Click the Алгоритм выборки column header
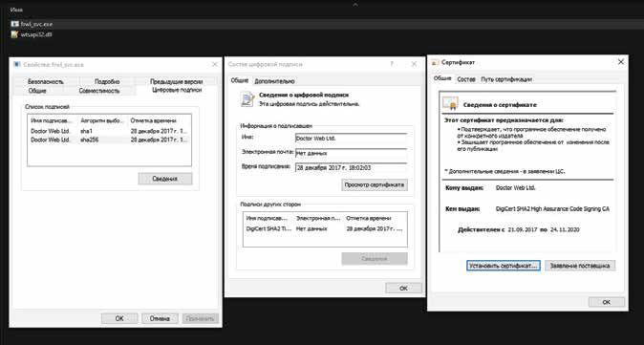644x345 pixels. coord(102,120)
